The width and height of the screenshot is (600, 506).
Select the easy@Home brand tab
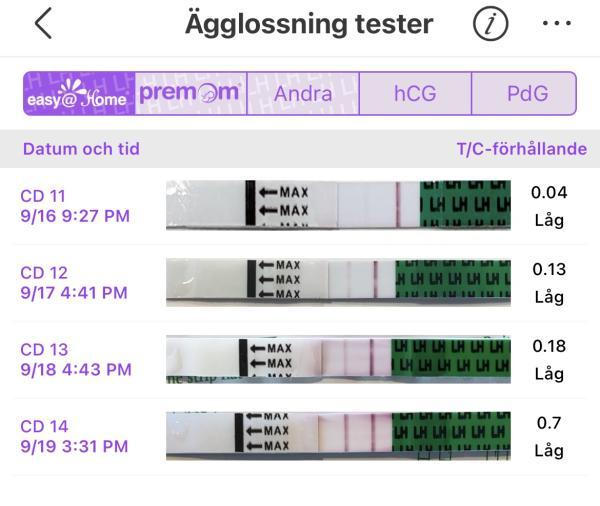tap(79, 93)
